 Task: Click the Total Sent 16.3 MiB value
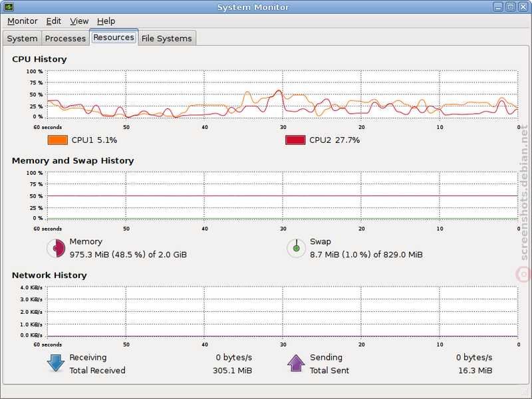pos(475,370)
